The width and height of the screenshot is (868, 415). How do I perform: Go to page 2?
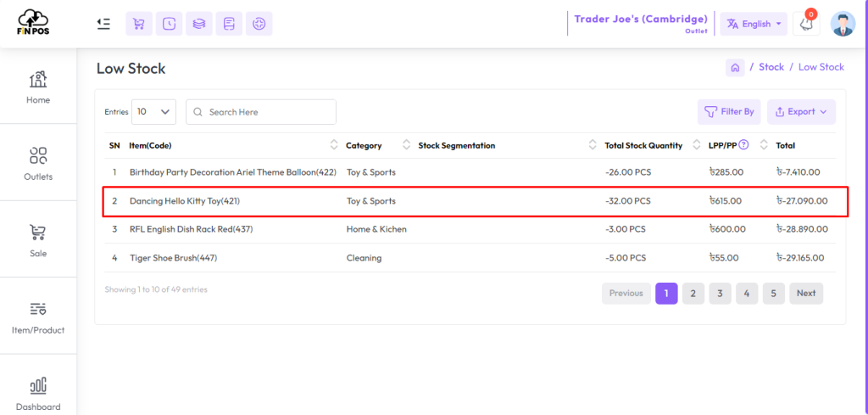pyautogui.click(x=693, y=293)
